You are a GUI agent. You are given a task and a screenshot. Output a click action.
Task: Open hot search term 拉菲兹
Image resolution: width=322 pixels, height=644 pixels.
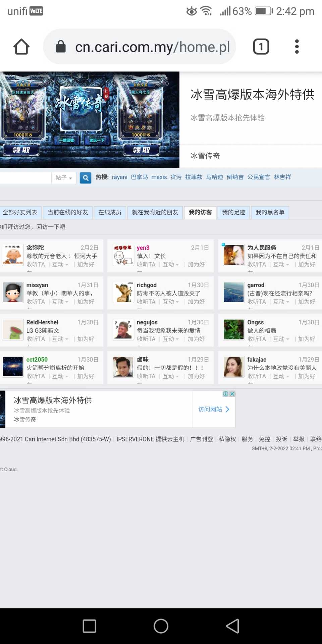[x=194, y=177]
